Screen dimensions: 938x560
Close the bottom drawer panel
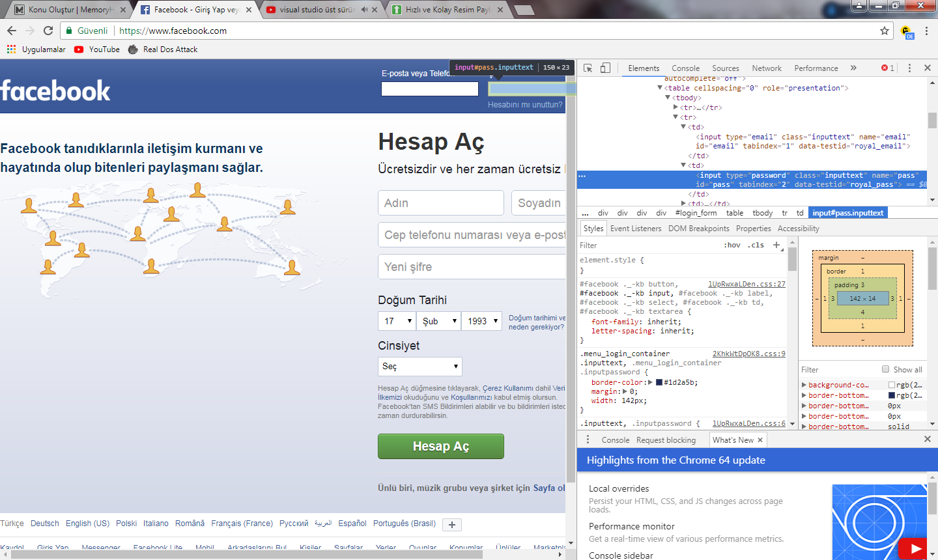coord(928,440)
